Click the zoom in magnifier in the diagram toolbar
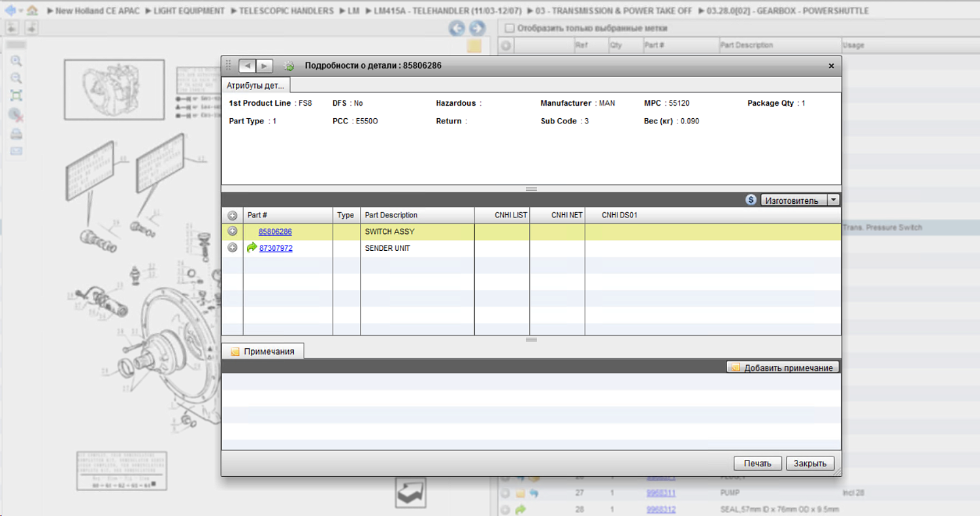The width and height of the screenshot is (980, 516). 16,61
